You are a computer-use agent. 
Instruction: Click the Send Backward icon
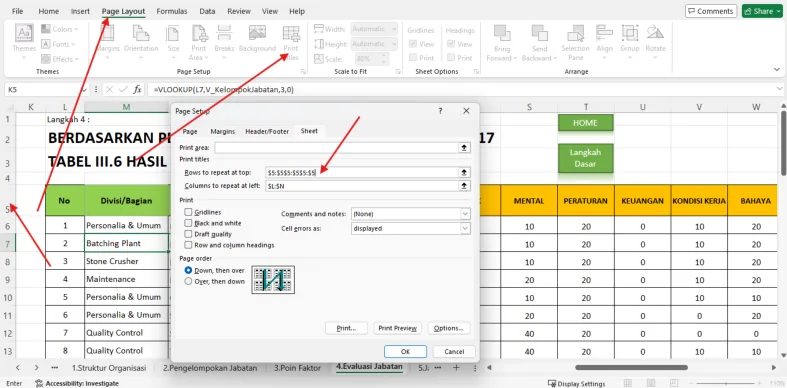pos(540,33)
